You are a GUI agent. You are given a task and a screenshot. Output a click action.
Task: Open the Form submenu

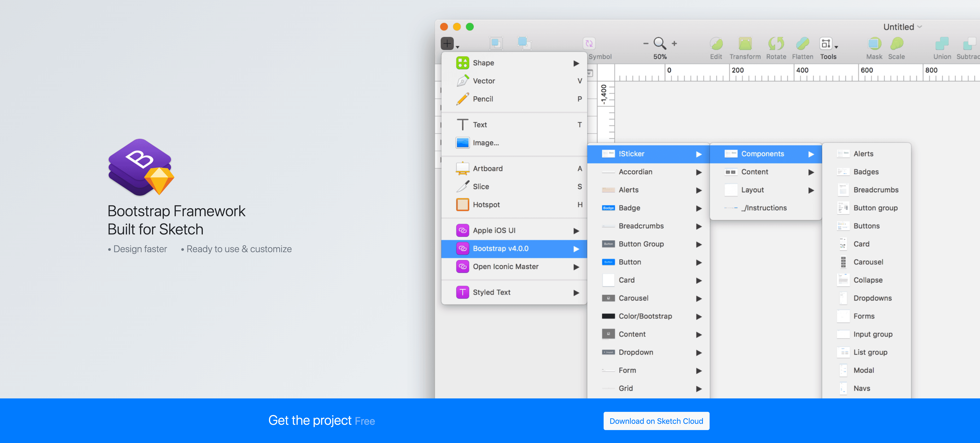click(648, 370)
